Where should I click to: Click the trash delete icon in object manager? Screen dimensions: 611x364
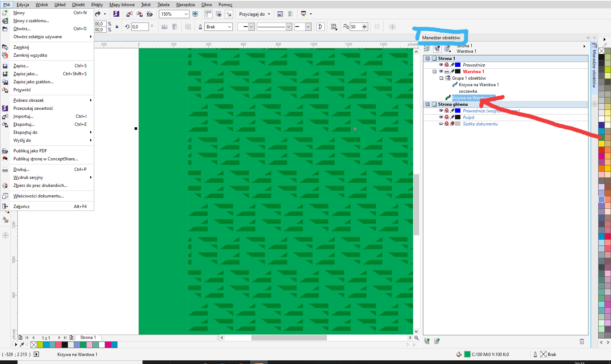[x=582, y=341]
